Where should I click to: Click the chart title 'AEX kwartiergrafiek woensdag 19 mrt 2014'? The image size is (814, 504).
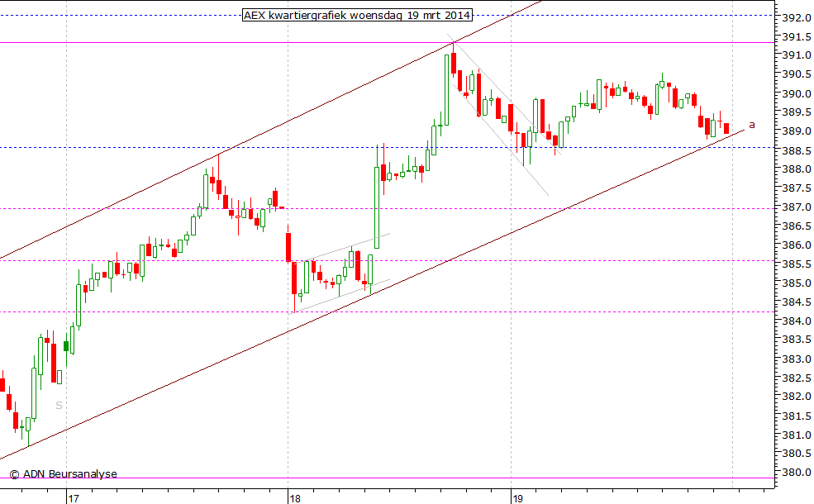(x=357, y=15)
